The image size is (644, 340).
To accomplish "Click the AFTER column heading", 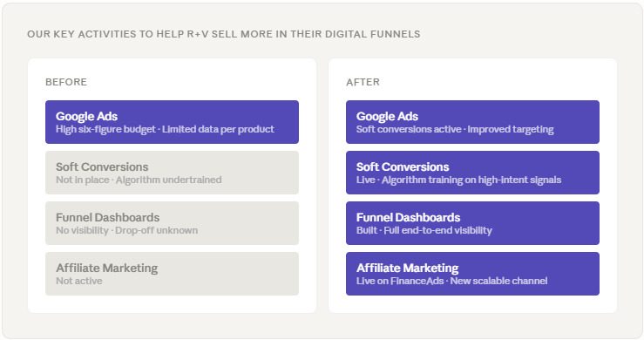I will 363,82.
